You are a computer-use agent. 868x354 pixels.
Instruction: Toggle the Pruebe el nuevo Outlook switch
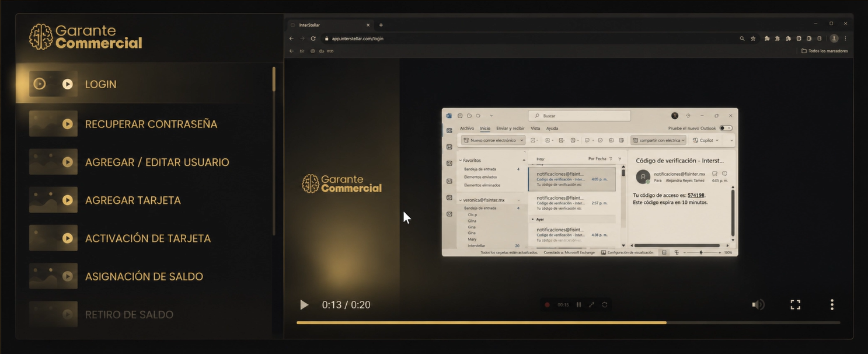[726, 128]
